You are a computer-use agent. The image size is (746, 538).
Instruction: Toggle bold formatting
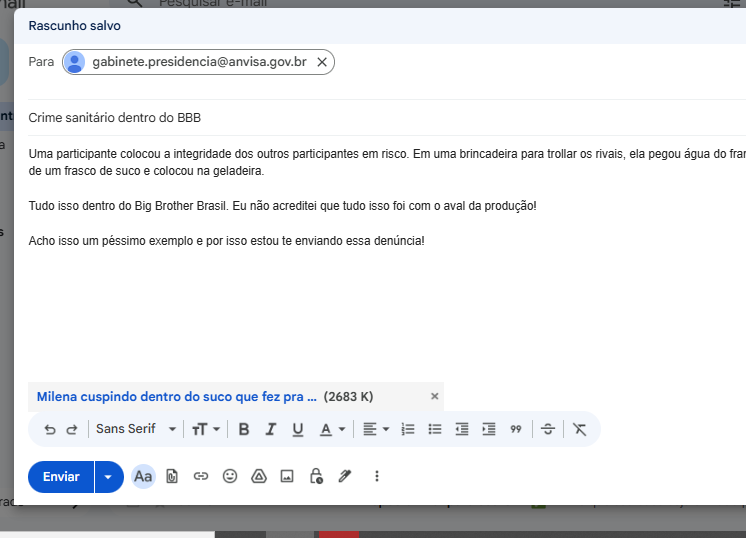(x=244, y=430)
